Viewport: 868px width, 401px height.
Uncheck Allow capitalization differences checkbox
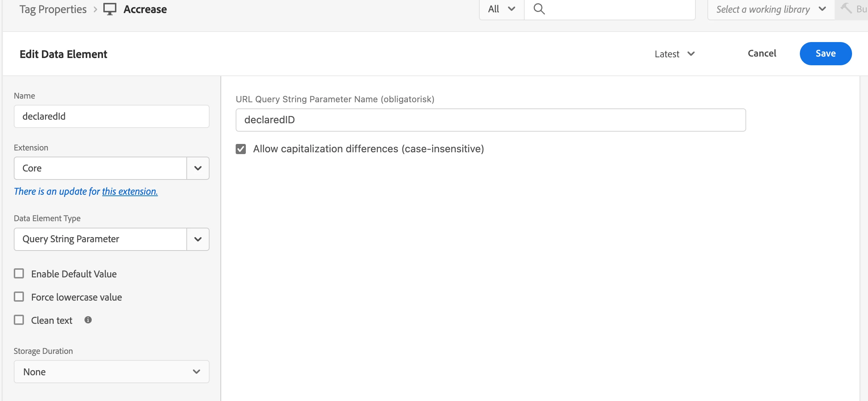pos(241,149)
